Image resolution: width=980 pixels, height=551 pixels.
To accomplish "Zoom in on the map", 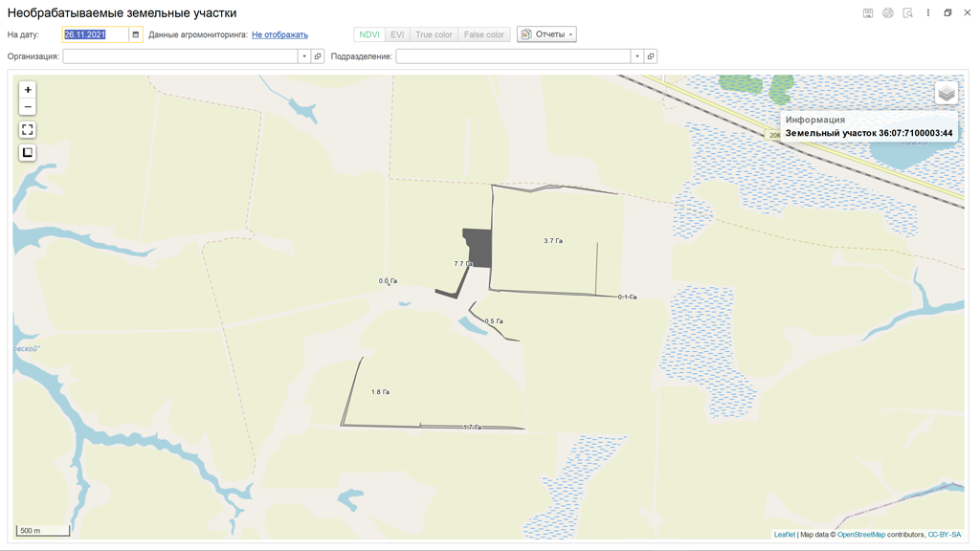I will pos(28,90).
